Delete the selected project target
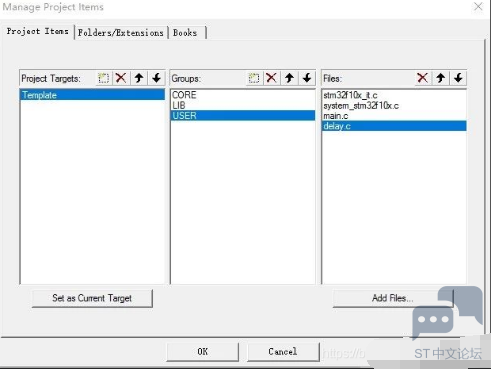 (121, 78)
